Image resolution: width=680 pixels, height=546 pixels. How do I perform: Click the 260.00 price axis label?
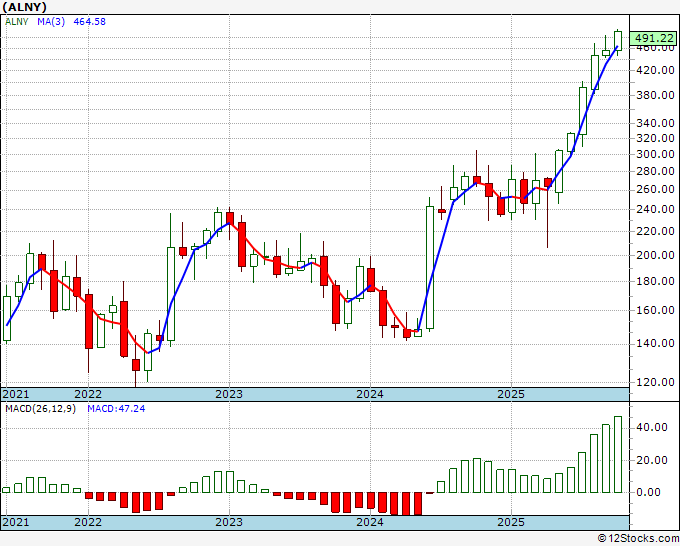655,190
